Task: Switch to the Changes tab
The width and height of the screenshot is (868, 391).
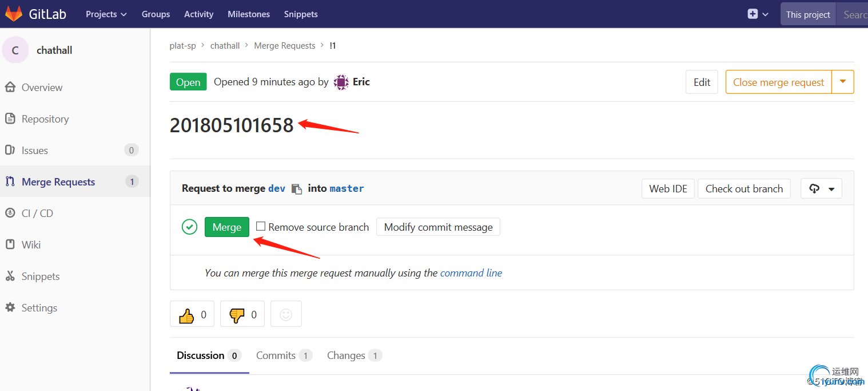Action: [x=355, y=356]
